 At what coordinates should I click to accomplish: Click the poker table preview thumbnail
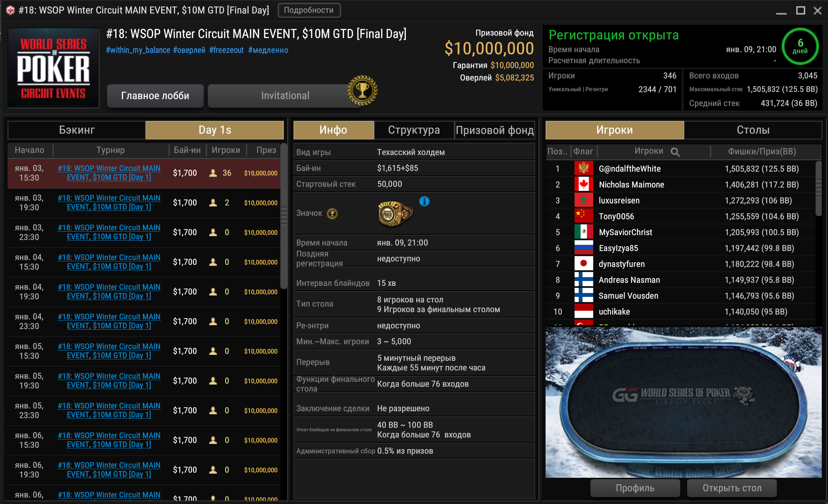683,403
